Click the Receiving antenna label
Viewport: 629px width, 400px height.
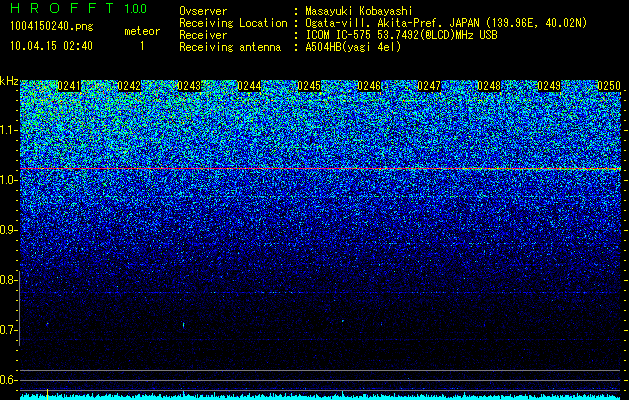[x=230, y=47]
